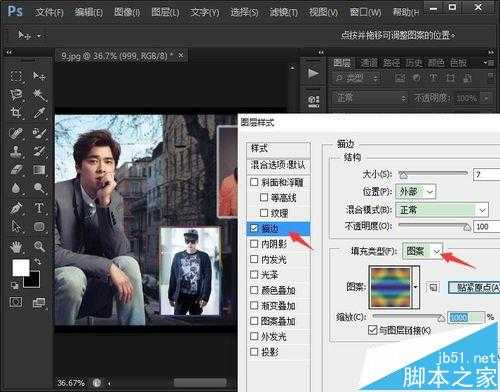500x392 pixels.
Task: Toggle 与图层链接 checkbox
Action: pos(372,330)
